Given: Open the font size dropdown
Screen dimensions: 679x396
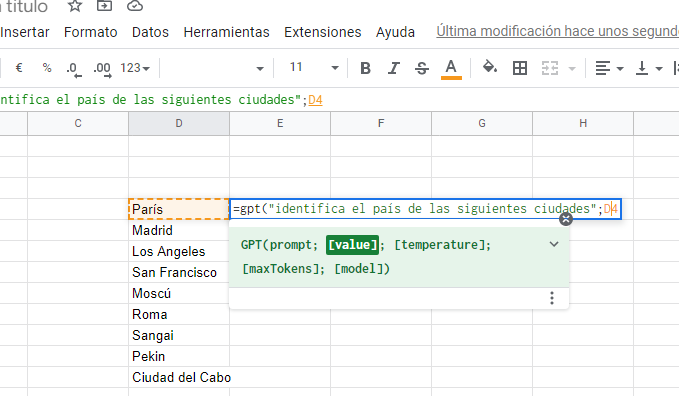Looking at the screenshot, I should (314, 68).
